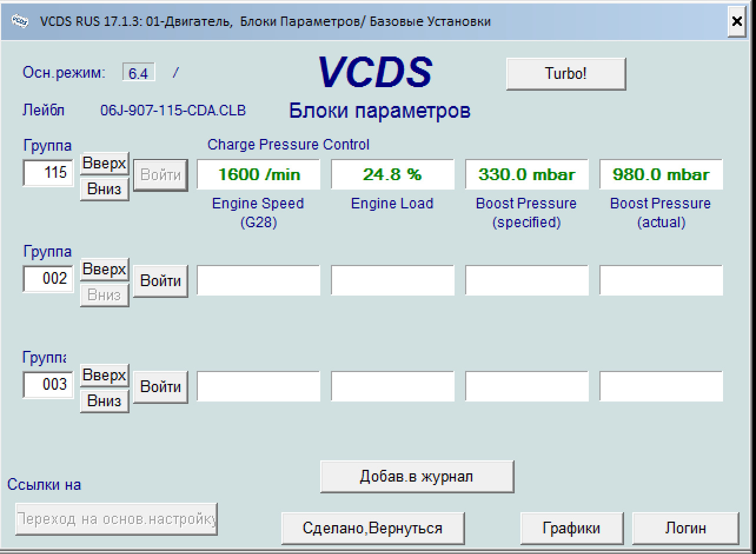Click the VCDS app icon in title bar

point(19,21)
